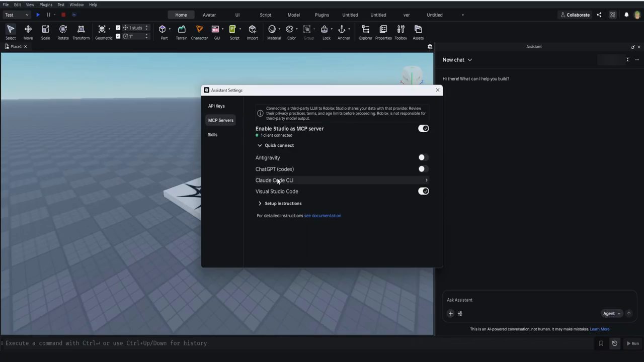Show the Explorer panel
The image size is (644, 362).
(366, 32)
